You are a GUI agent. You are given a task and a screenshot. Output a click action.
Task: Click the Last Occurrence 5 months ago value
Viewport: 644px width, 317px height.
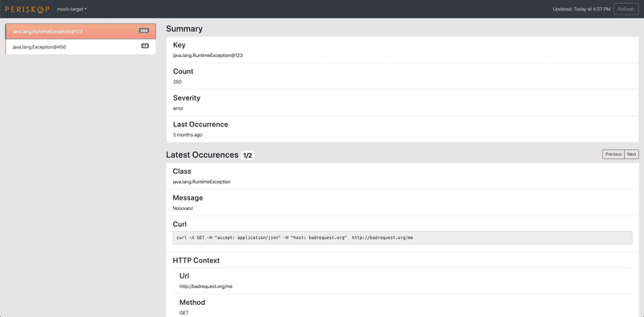click(x=188, y=134)
